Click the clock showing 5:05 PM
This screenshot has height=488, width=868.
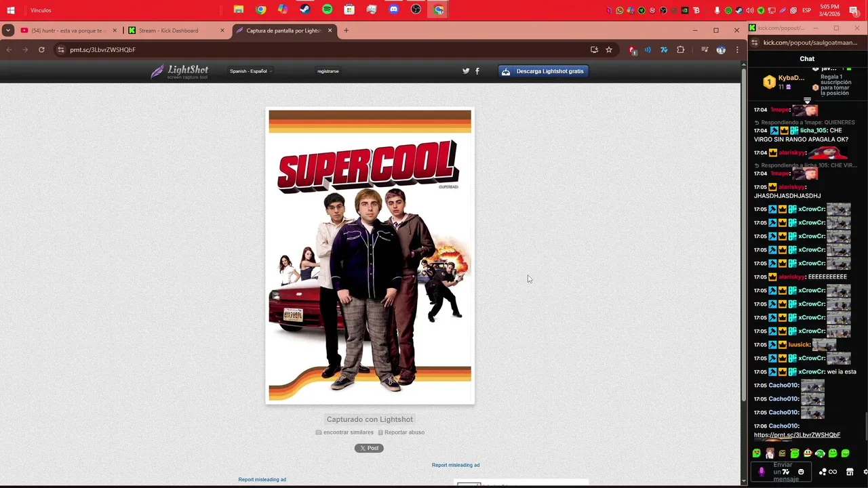point(829,10)
